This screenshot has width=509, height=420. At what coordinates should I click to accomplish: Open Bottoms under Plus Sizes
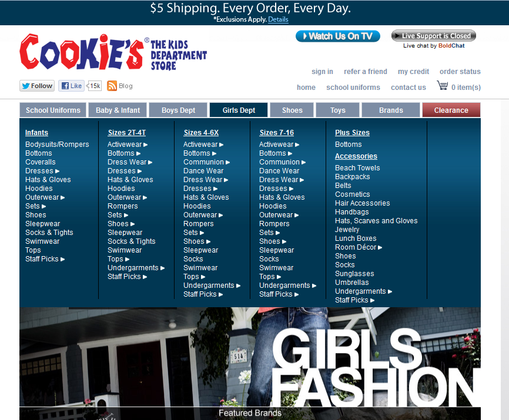click(x=349, y=145)
